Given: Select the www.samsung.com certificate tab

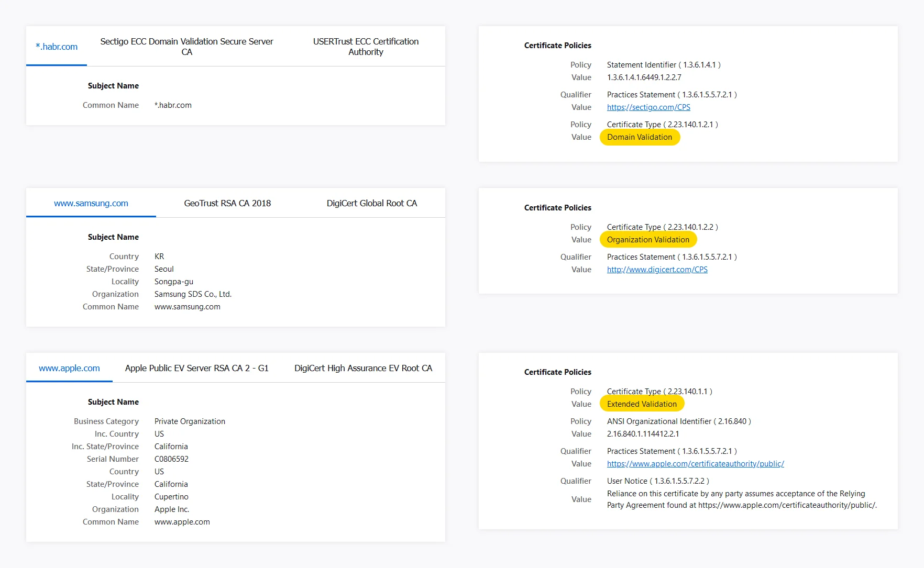Looking at the screenshot, I should 91,203.
